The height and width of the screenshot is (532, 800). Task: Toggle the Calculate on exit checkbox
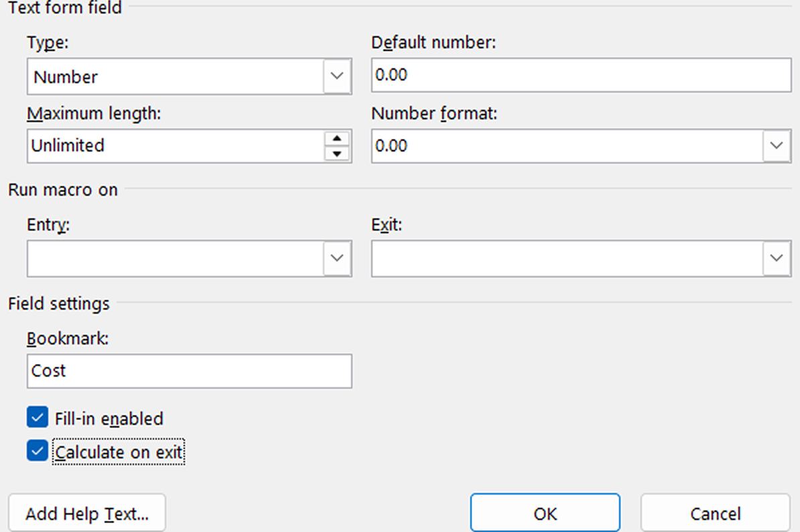click(38, 452)
